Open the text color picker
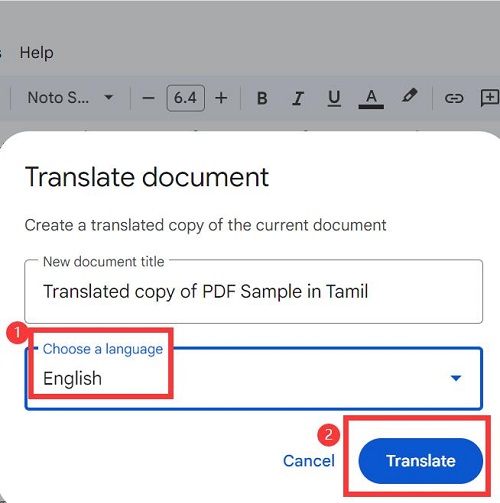Image resolution: width=500 pixels, height=503 pixels. (371, 99)
